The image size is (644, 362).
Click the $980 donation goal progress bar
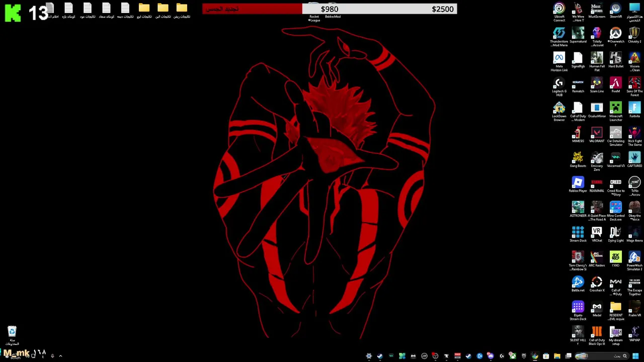click(x=330, y=9)
